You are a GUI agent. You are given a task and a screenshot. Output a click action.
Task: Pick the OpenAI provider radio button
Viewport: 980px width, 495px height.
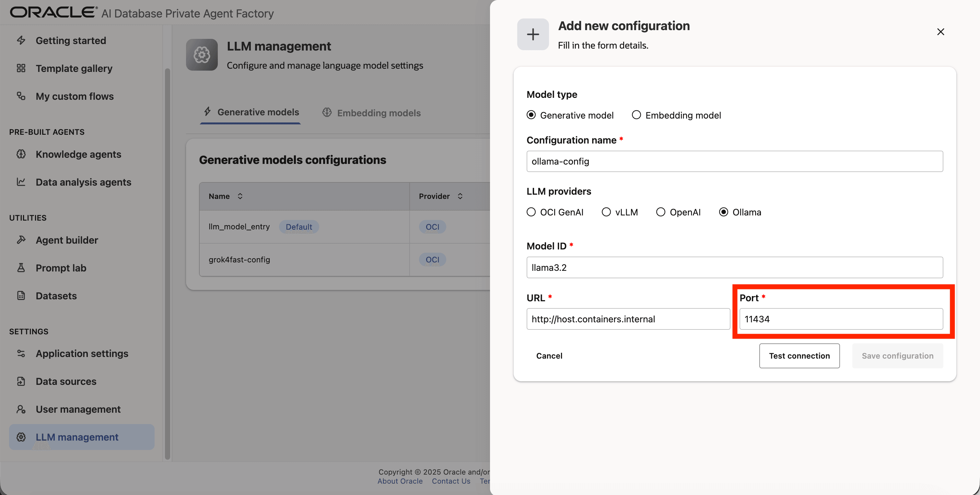click(660, 212)
